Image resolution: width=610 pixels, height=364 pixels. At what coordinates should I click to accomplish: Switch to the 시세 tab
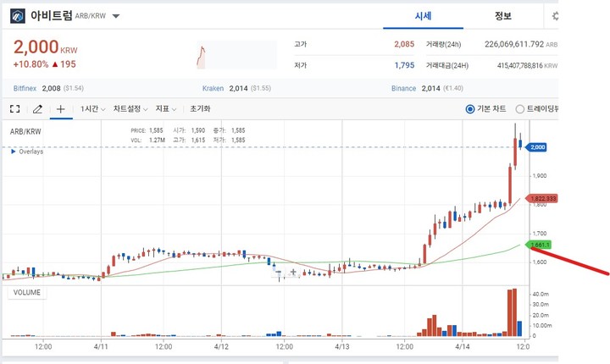[x=424, y=16]
